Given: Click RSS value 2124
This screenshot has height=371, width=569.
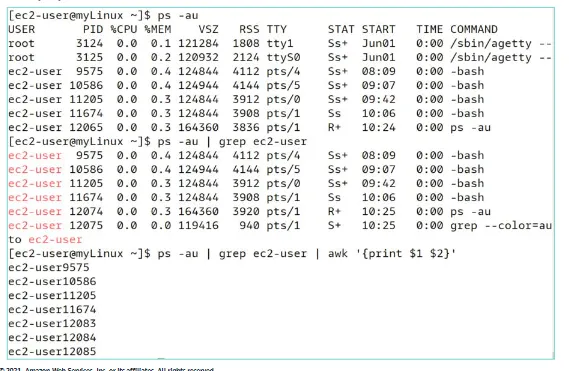Looking at the screenshot, I should point(246,57).
